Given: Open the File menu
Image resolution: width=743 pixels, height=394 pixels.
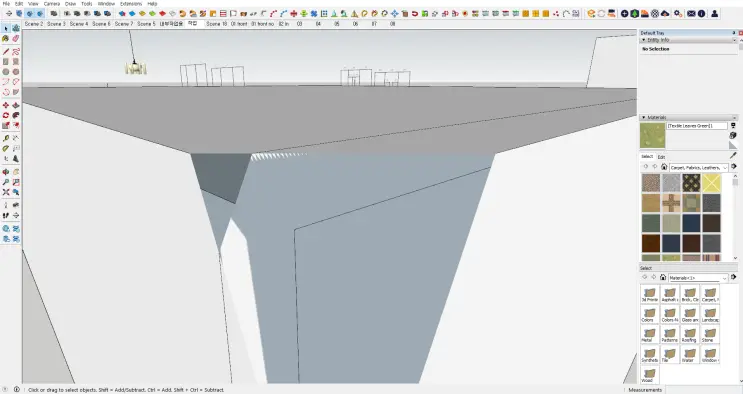Looking at the screenshot, I should coord(6,4).
